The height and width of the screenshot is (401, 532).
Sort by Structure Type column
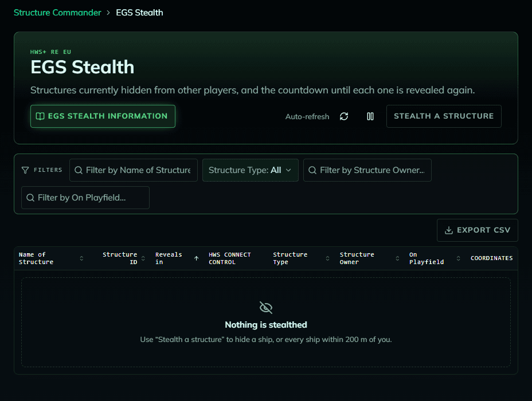[x=302, y=258]
